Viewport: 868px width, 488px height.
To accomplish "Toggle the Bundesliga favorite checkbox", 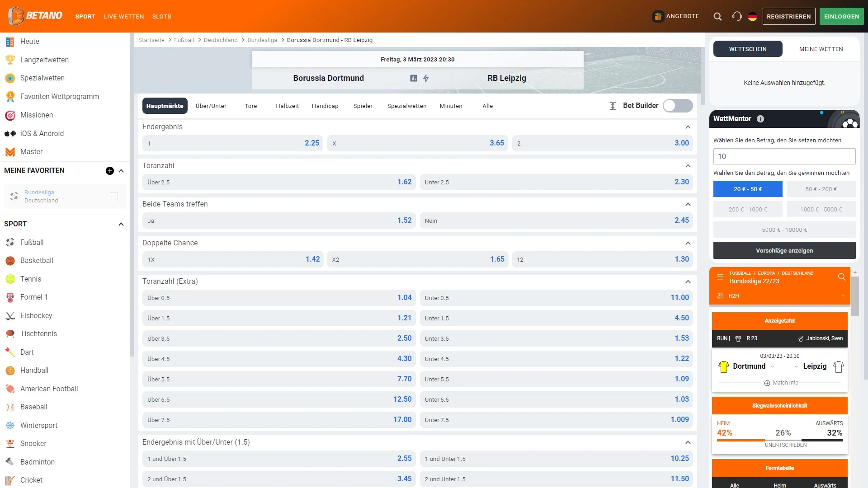I will pos(114,196).
